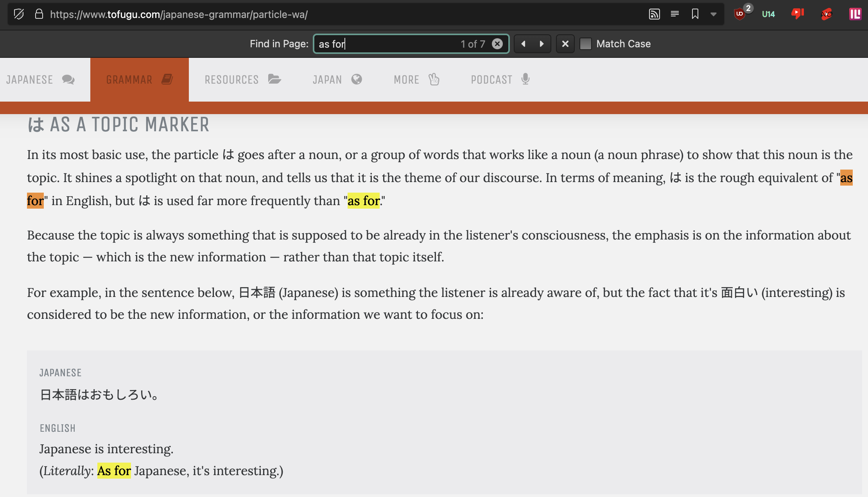Image resolution: width=868 pixels, height=497 pixels.
Task: Click the pink bars extension icon
Action: [x=855, y=14]
